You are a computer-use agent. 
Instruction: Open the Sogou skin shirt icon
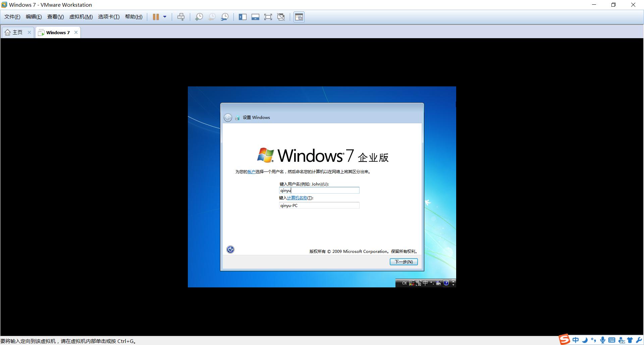[630, 340]
